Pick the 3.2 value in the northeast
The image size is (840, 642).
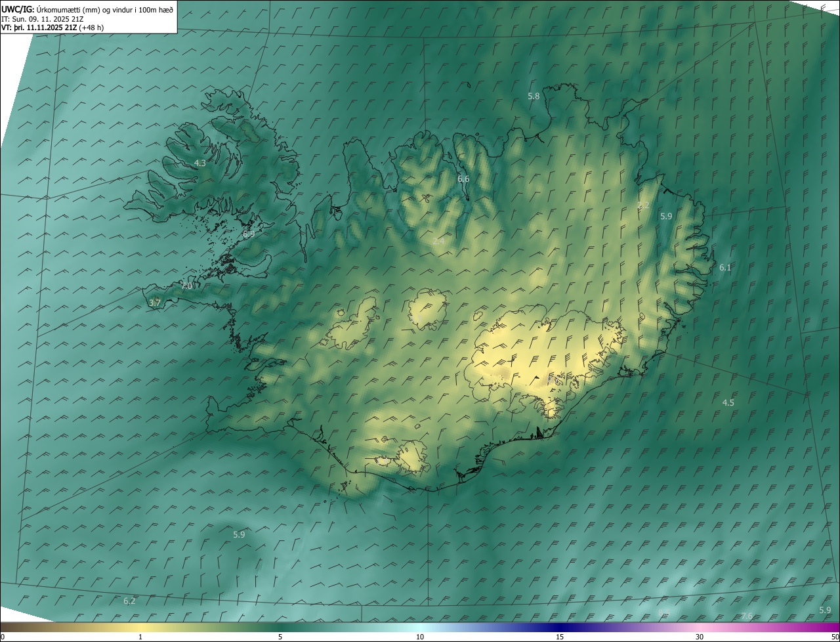[643, 205]
